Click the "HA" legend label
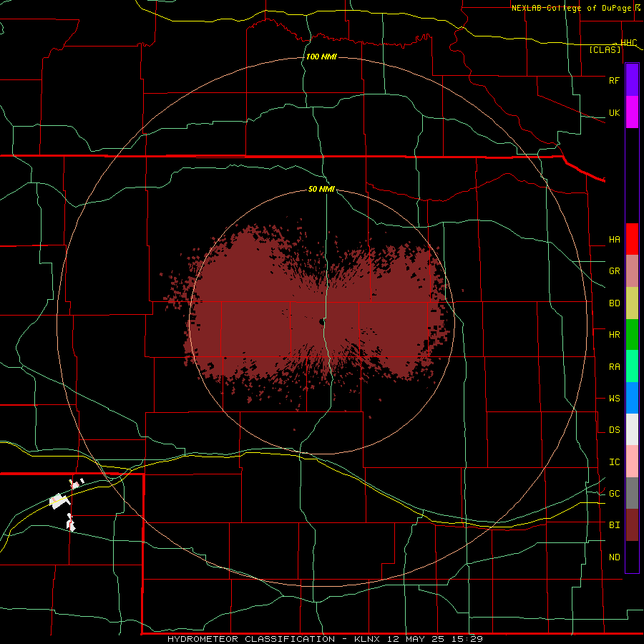This screenshot has height=644, width=644. coord(614,240)
